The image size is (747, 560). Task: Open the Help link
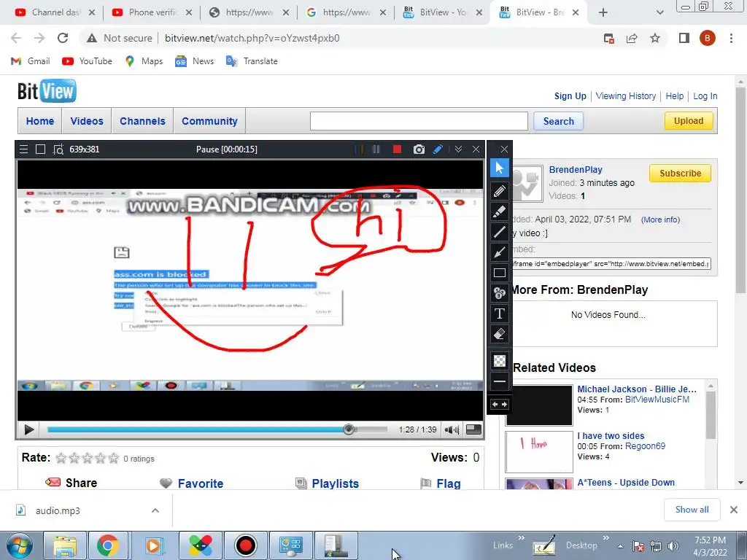click(674, 96)
